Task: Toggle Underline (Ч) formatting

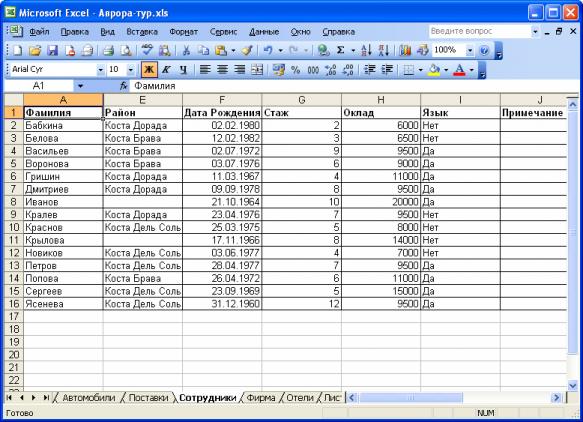Action: [183, 70]
